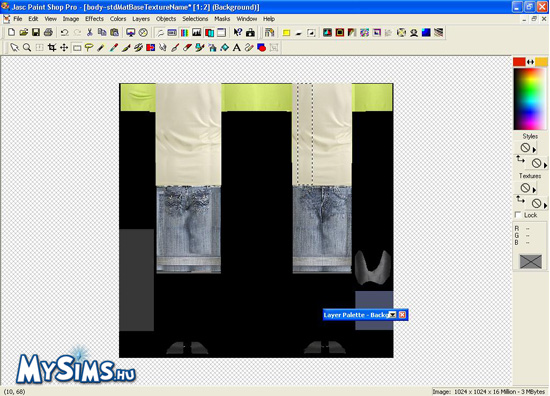Expand the foreground Textures flyout arrow

click(x=535, y=190)
